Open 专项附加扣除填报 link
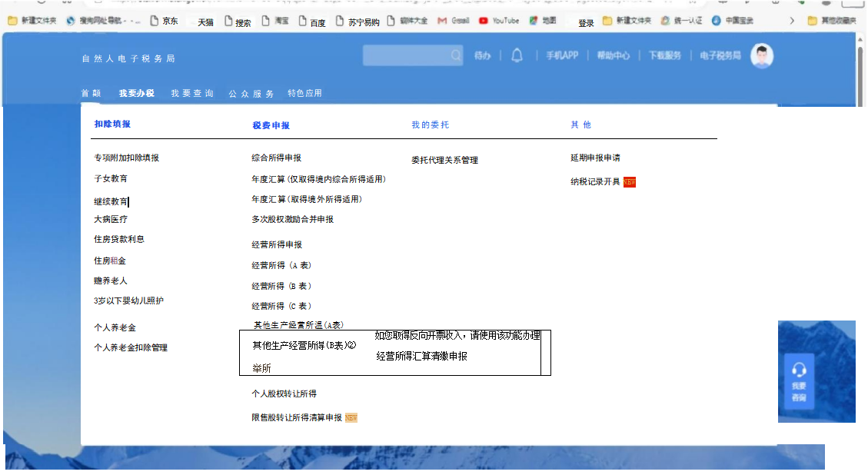Screen dimensions: 868x475 (127, 158)
